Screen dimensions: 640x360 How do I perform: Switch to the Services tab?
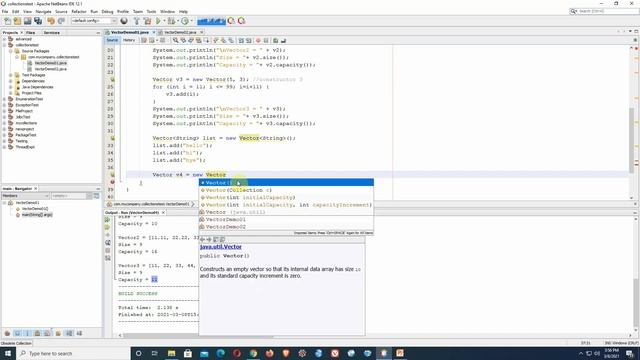(51, 33)
